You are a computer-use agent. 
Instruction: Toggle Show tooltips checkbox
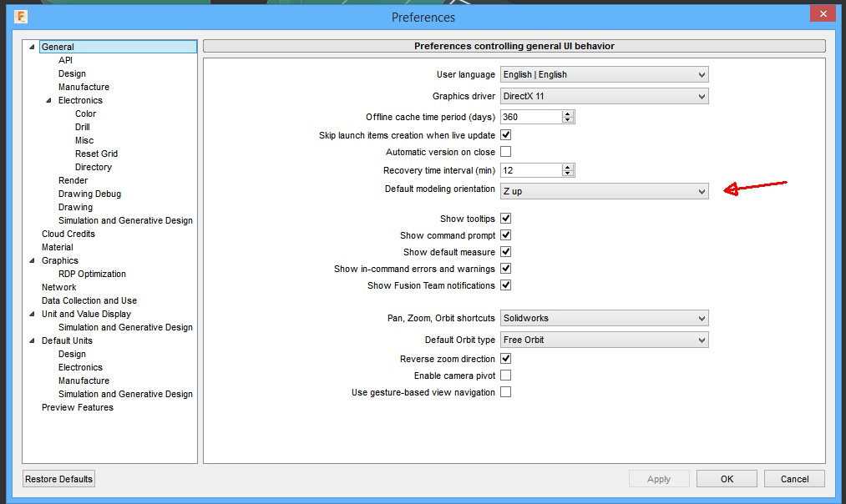(x=505, y=219)
